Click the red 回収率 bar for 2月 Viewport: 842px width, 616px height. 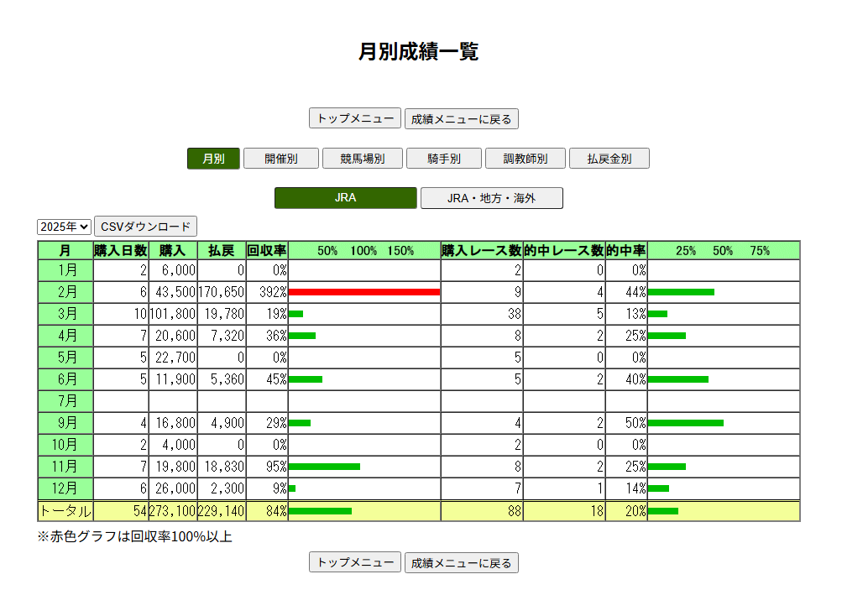(x=363, y=292)
